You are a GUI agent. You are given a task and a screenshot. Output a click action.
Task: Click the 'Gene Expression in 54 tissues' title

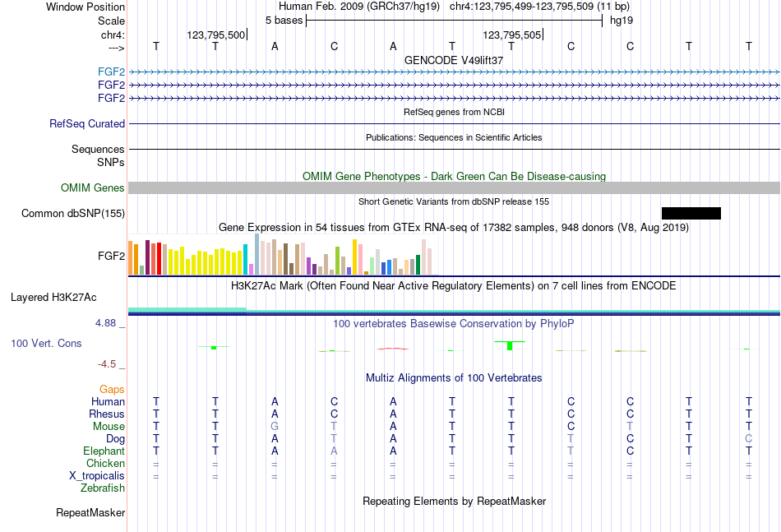coord(454,228)
